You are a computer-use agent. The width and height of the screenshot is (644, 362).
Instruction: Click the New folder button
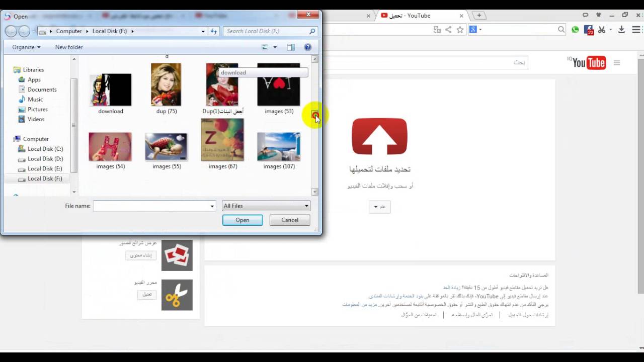tap(69, 47)
